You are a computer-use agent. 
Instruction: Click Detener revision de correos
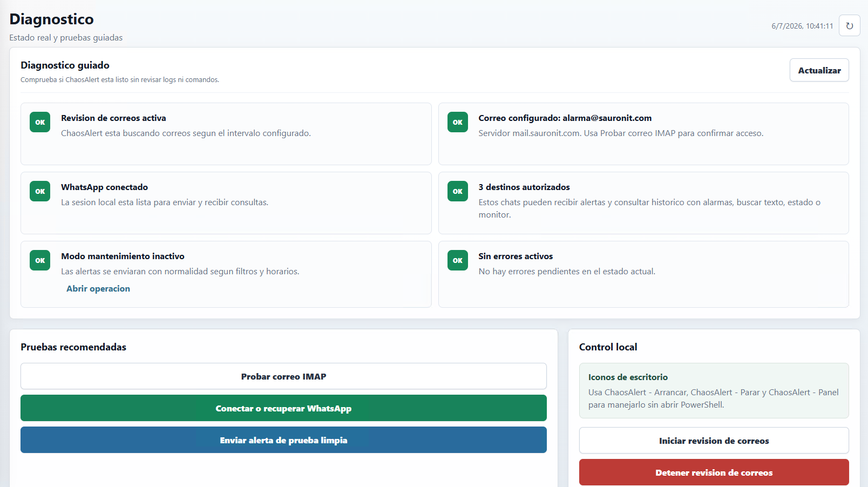[714, 472]
